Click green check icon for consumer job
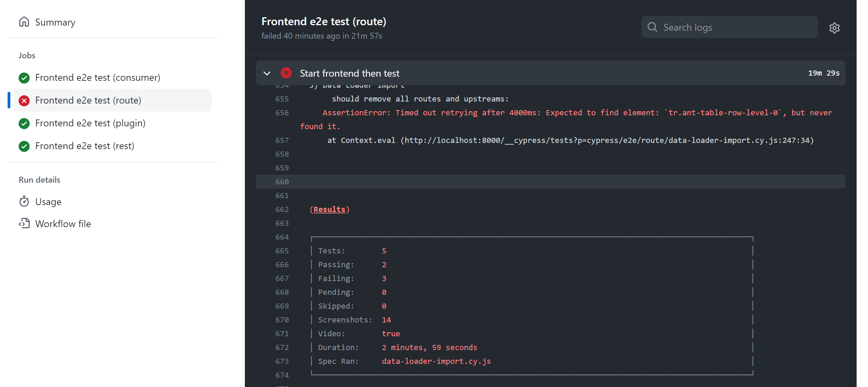Viewport: 868px width, 387px height. [24, 78]
